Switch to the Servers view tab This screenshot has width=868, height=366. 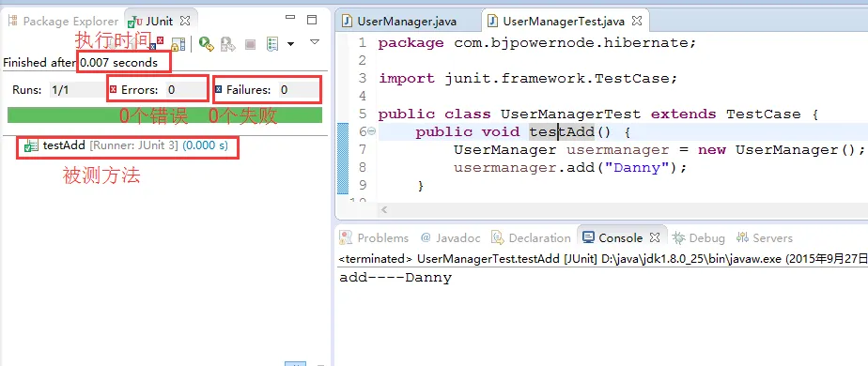(x=765, y=237)
